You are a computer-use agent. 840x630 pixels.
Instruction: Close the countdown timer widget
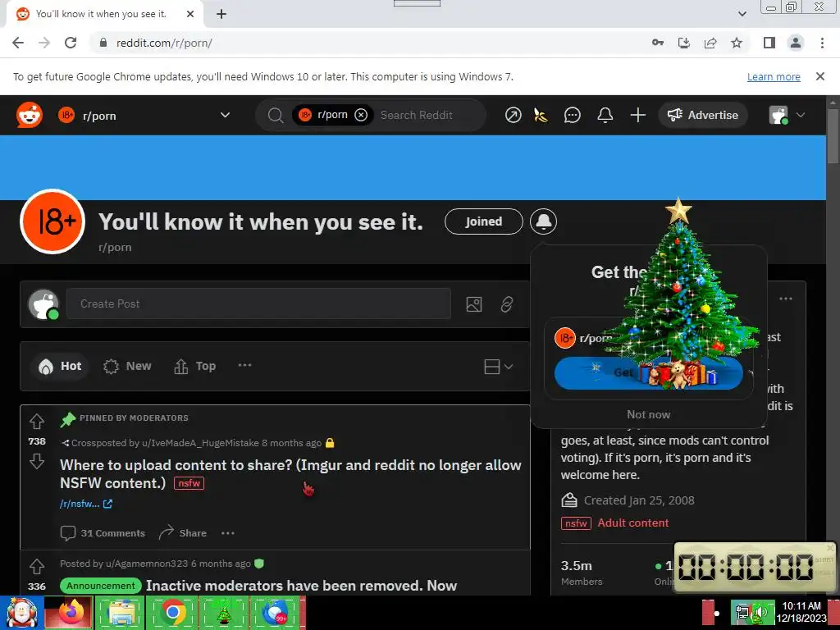[x=830, y=548]
